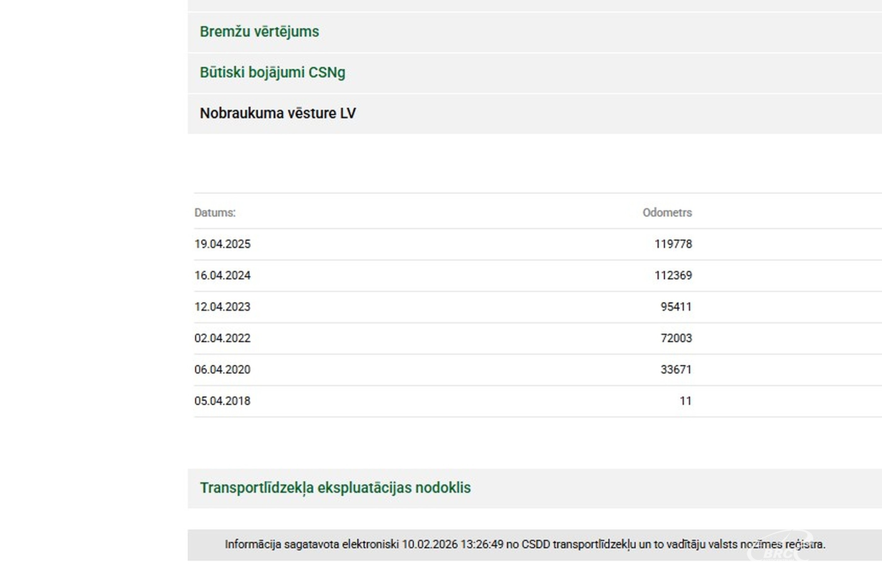The image size is (882, 588).
Task: Click odometer reading 112369
Action: [673, 276]
